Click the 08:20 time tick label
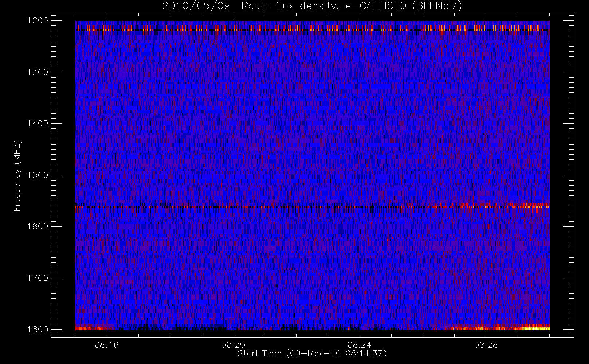Screen dimensions: 589x364 (x=233, y=345)
